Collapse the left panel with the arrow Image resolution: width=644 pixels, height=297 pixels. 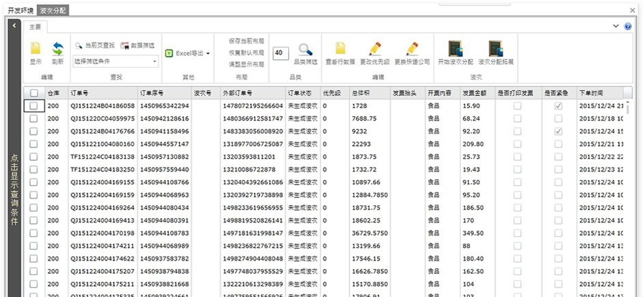(x=14, y=25)
